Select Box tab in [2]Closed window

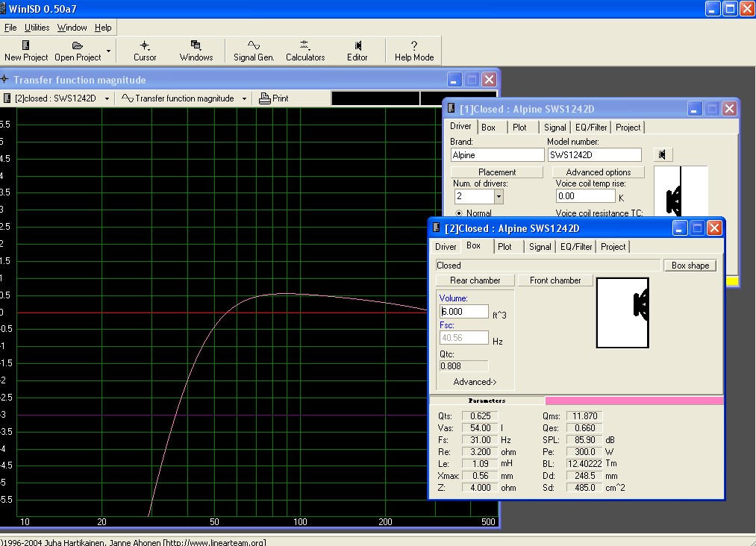click(473, 245)
